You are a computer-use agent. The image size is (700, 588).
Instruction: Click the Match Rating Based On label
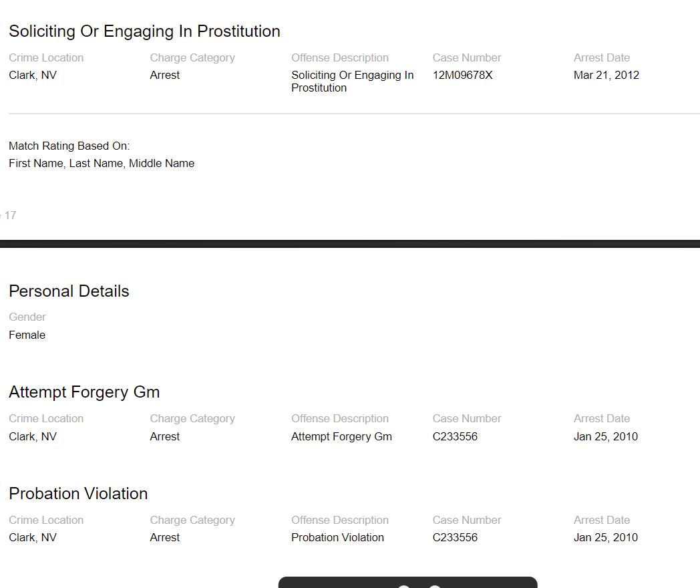click(69, 146)
